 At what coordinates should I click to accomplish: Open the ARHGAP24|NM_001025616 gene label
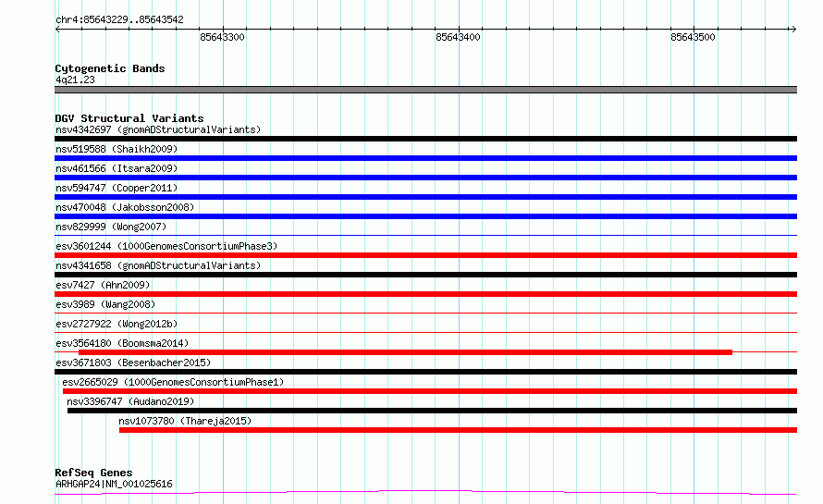point(114,484)
